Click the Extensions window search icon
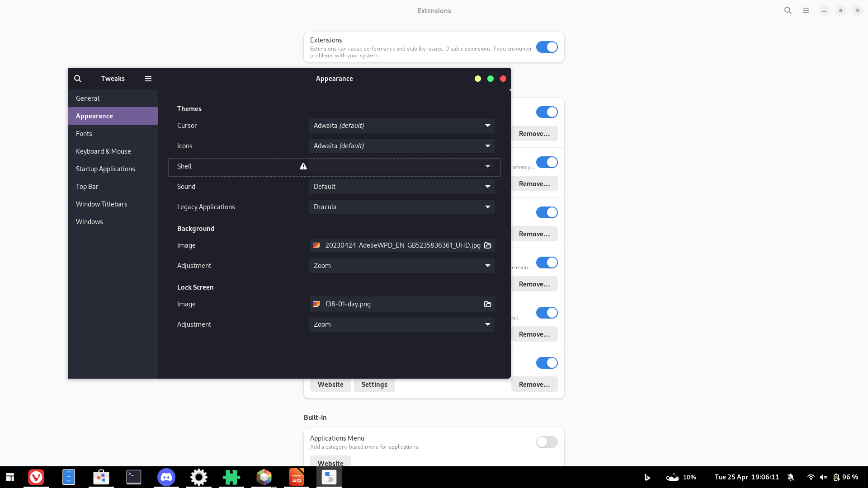The height and width of the screenshot is (488, 868). (x=788, y=10)
